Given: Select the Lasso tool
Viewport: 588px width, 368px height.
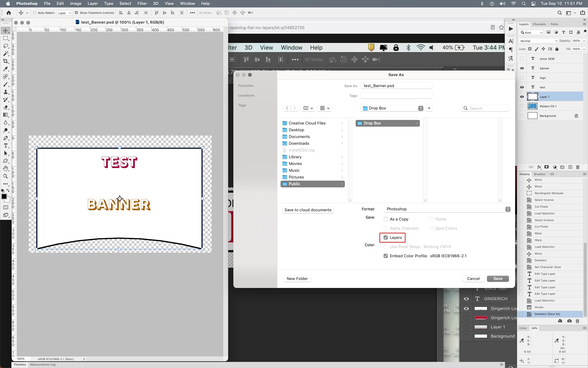Looking at the screenshot, I should click(x=6, y=46).
